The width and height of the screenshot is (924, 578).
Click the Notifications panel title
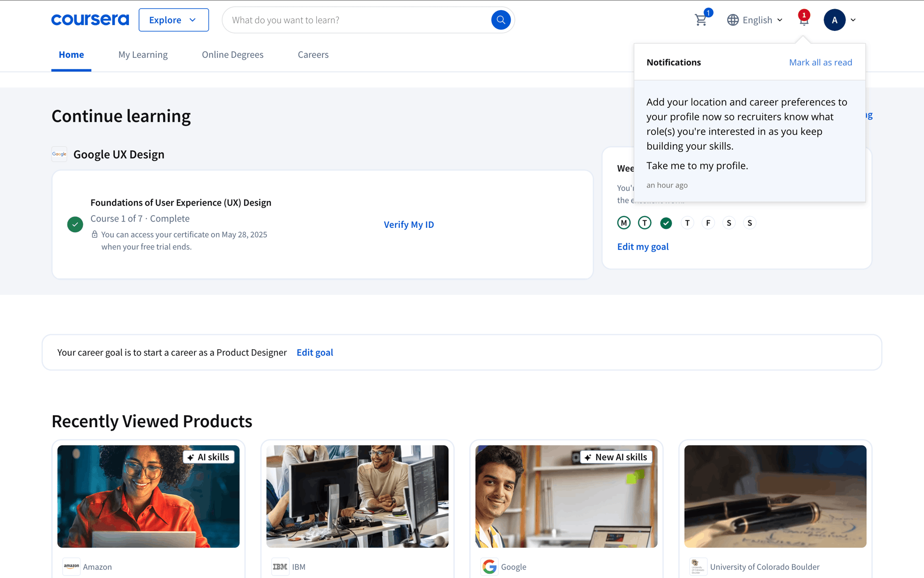[673, 62]
